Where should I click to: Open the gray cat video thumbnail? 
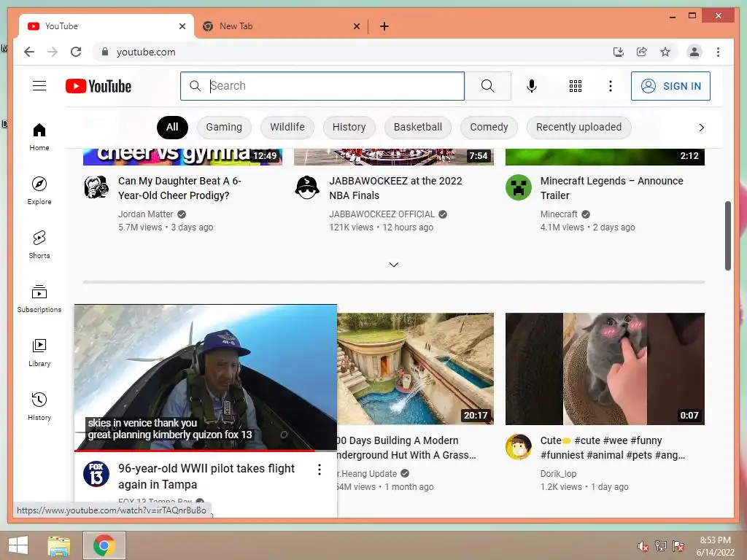click(x=605, y=368)
